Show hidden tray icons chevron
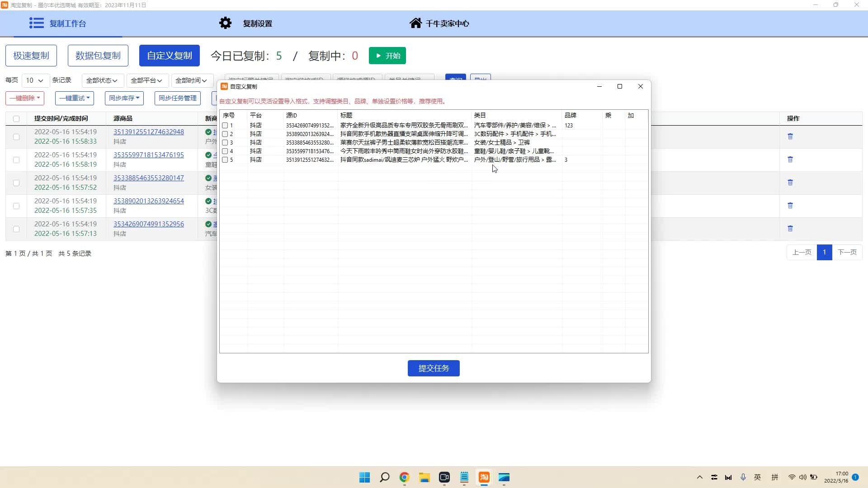 [x=700, y=477]
